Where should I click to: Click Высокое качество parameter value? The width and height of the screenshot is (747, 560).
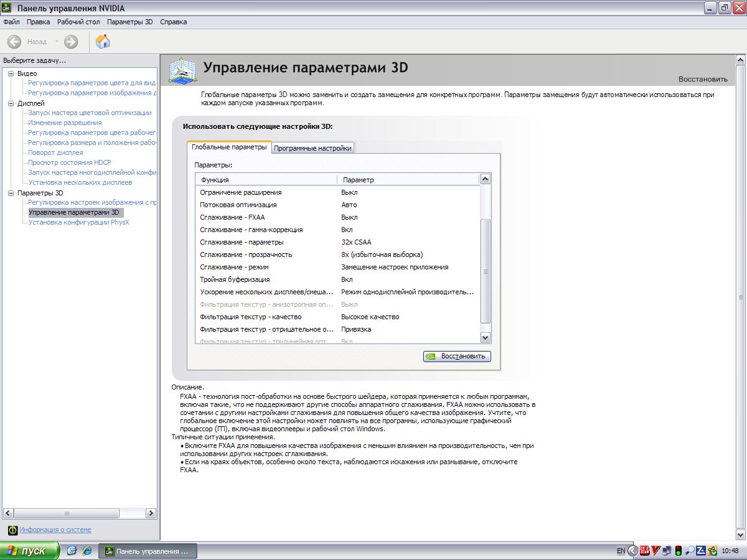click(x=370, y=317)
